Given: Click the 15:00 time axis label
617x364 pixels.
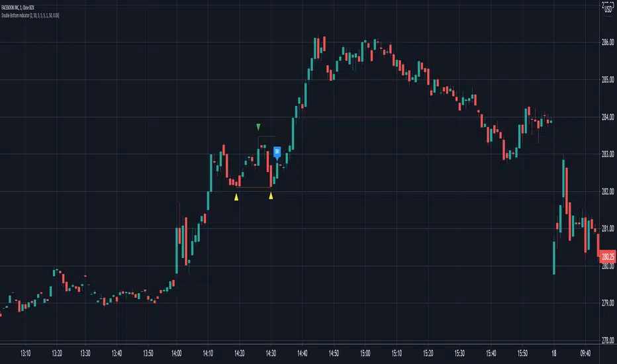Looking at the screenshot, I should click(365, 353).
